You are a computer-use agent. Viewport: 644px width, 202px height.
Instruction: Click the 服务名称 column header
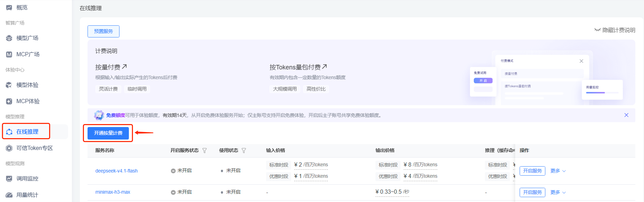[x=105, y=151]
